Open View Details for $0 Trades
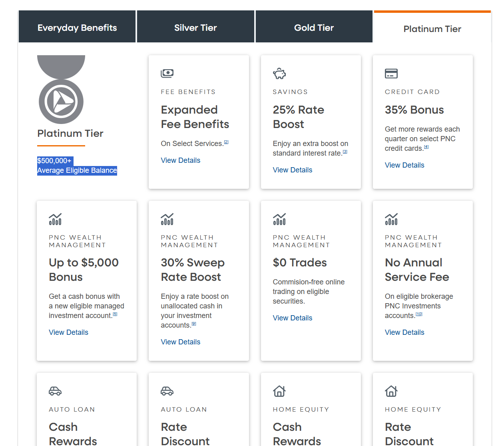Image resolution: width=504 pixels, height=446 pixels. pos(292,318)
